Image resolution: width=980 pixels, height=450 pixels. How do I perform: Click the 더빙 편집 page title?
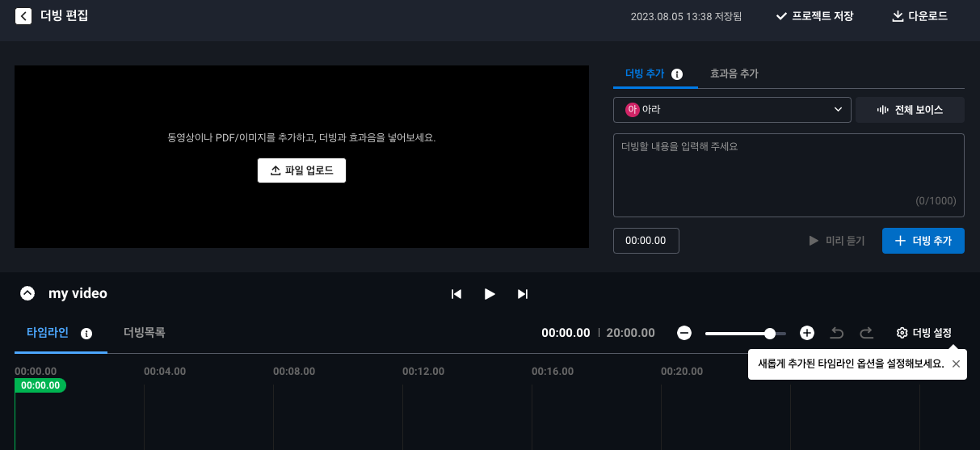pyautogui.click(x=65, y=15)
